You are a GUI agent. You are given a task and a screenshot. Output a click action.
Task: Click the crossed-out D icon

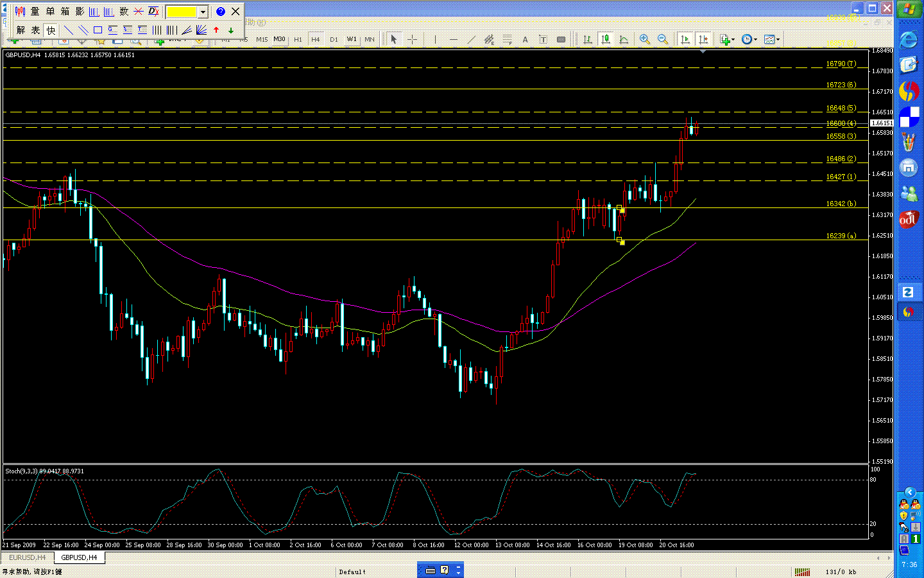(154, 12)
